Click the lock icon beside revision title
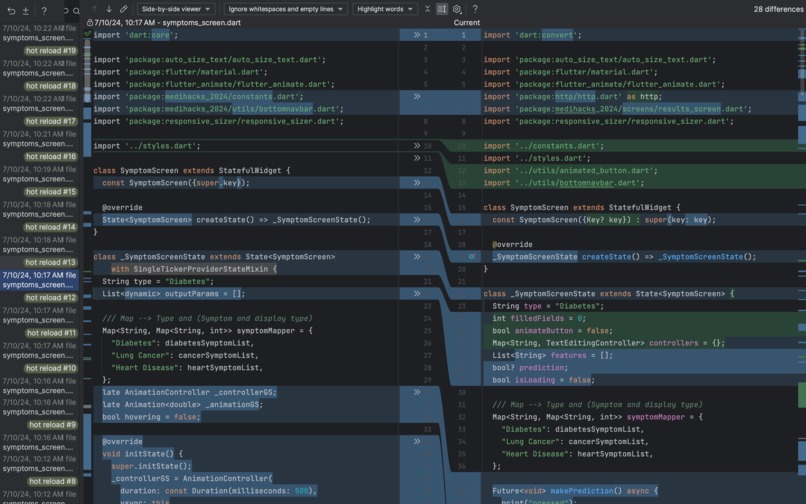This screenshot has height=504, width=806. [x=89, y=23]
